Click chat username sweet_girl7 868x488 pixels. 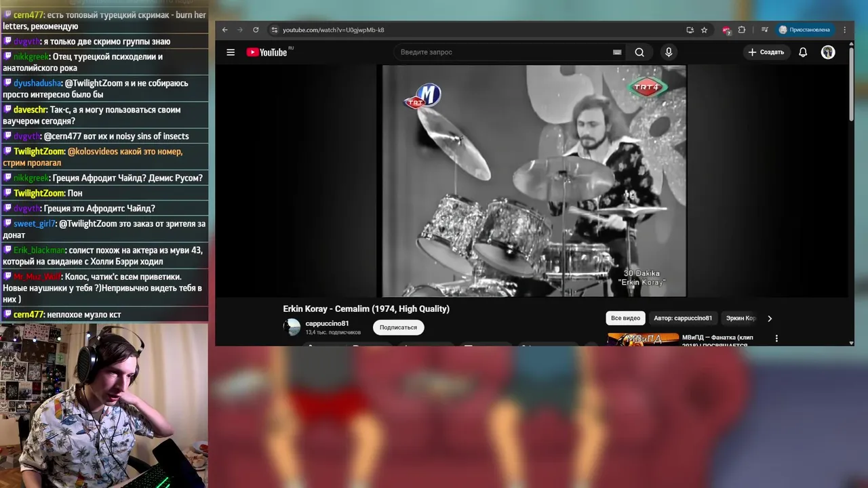point(35,224)
